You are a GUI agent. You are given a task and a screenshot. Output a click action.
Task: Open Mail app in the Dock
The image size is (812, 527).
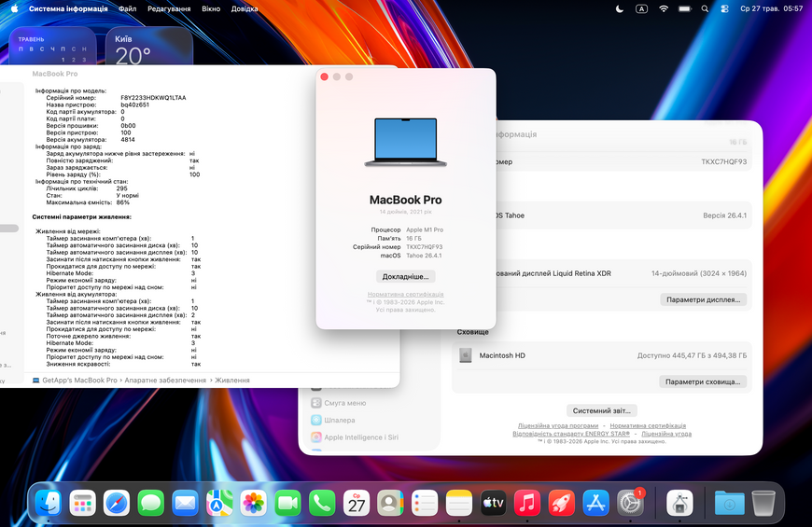[185, 503]
